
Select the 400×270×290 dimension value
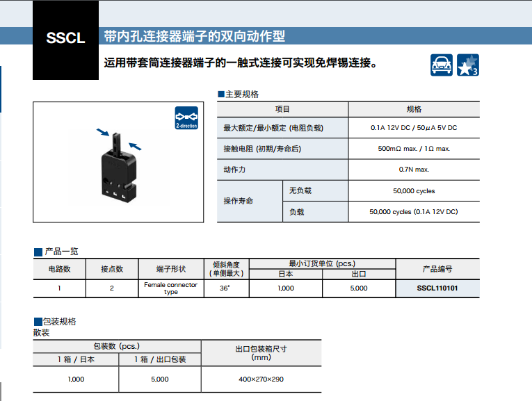261,379
